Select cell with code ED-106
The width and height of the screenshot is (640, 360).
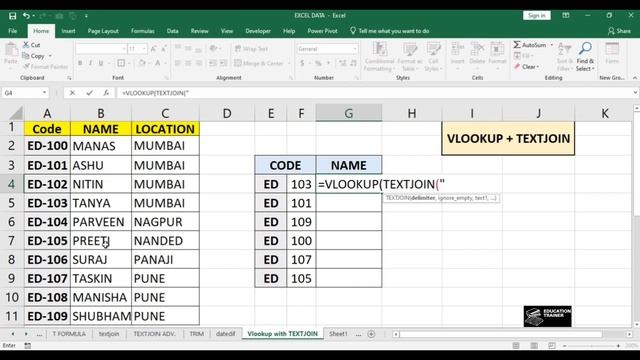pyautogui.click(x=47, y=260)
